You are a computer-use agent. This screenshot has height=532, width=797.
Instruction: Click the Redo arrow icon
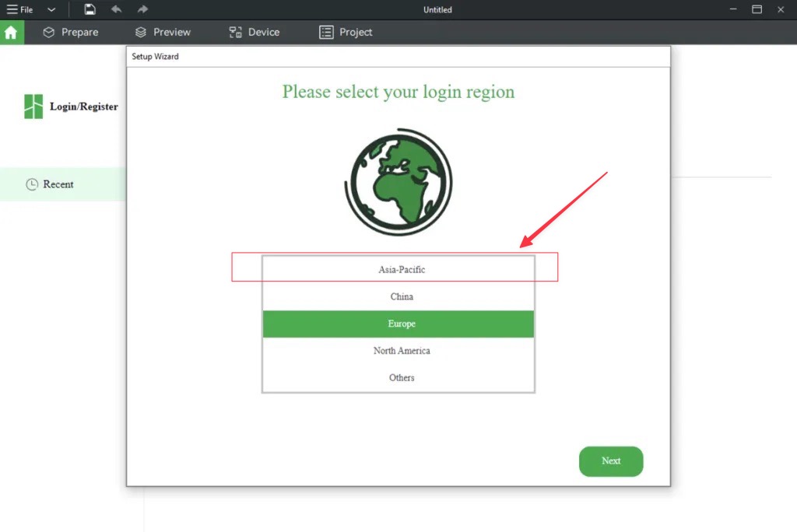pyautogui.click(x=142, y=9)
